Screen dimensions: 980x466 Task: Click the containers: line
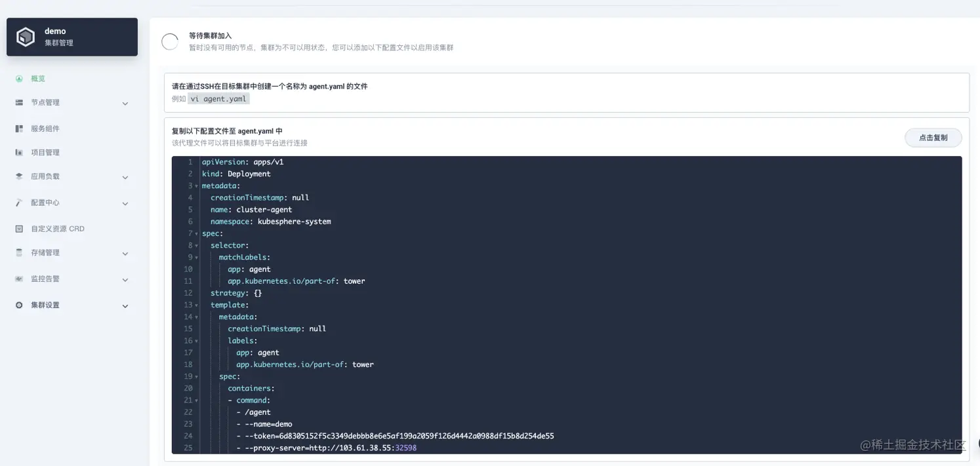tap(251, 389)
